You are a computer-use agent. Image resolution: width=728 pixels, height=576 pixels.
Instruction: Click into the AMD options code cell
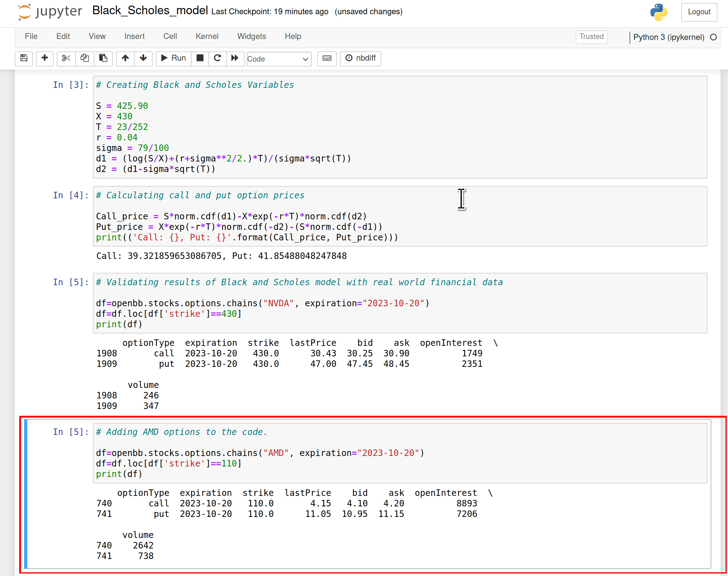tap(400, 453)
